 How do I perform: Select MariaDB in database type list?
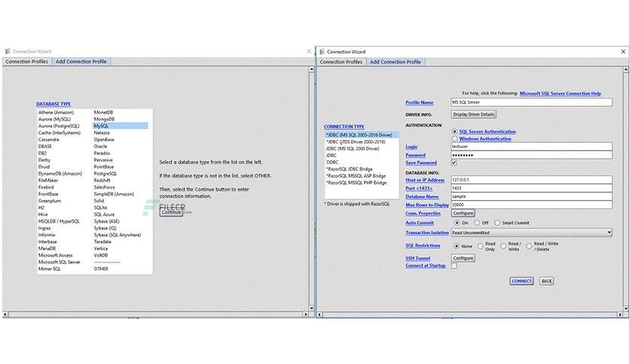pos(47,248)
